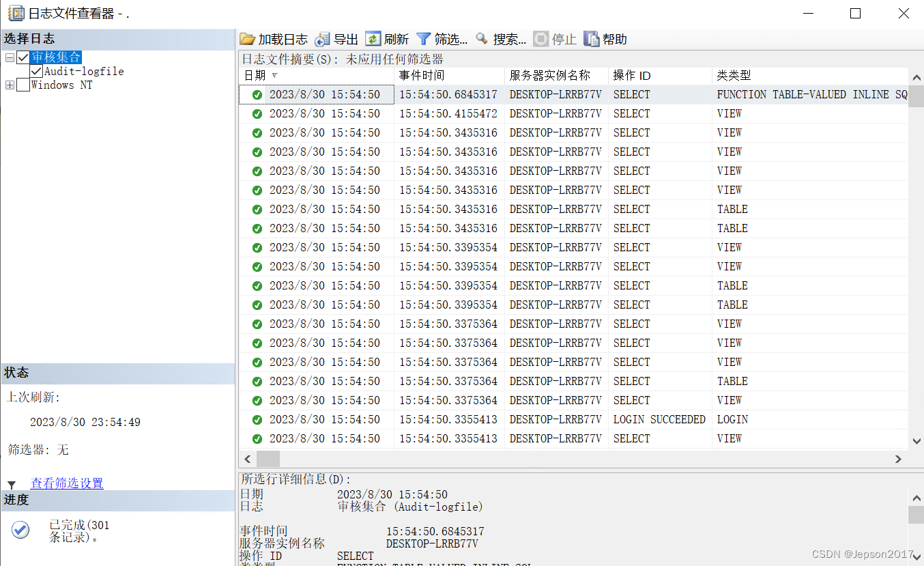Click the log grid's horizontal scrollbar right arrow
This screenshot has height=566, width=924.
click(899, 459)
